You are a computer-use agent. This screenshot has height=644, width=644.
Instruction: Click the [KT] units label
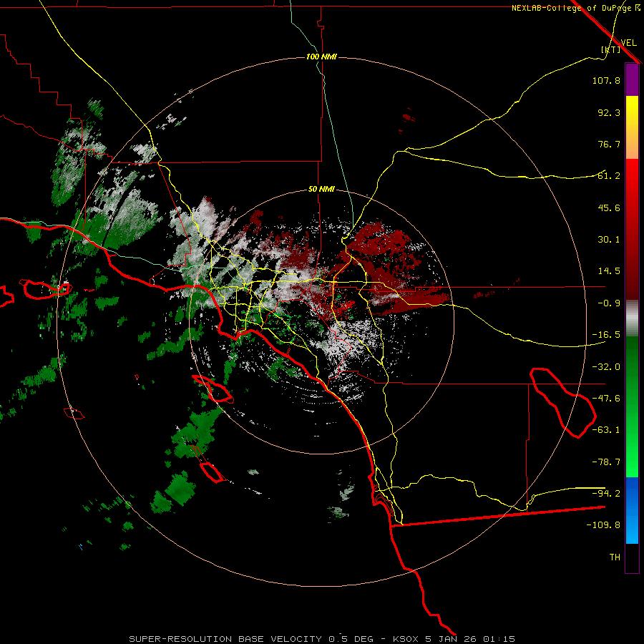[611, 49]
